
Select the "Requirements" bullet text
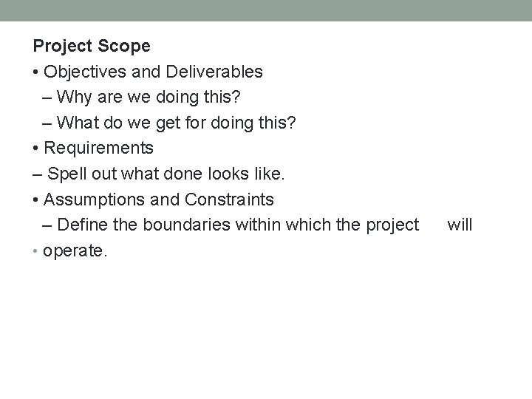98,148
